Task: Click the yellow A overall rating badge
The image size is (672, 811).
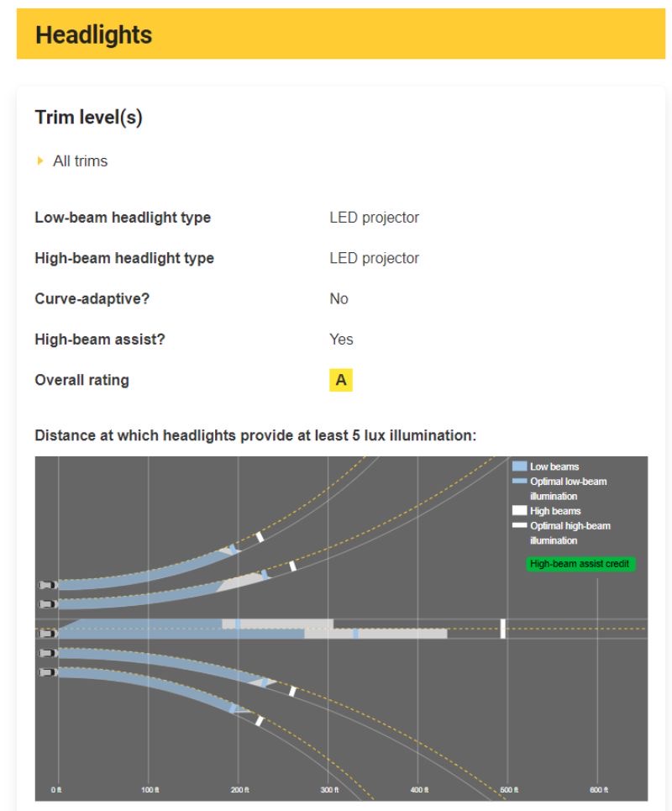Action: pyautogui.click(x=341, y=380)
